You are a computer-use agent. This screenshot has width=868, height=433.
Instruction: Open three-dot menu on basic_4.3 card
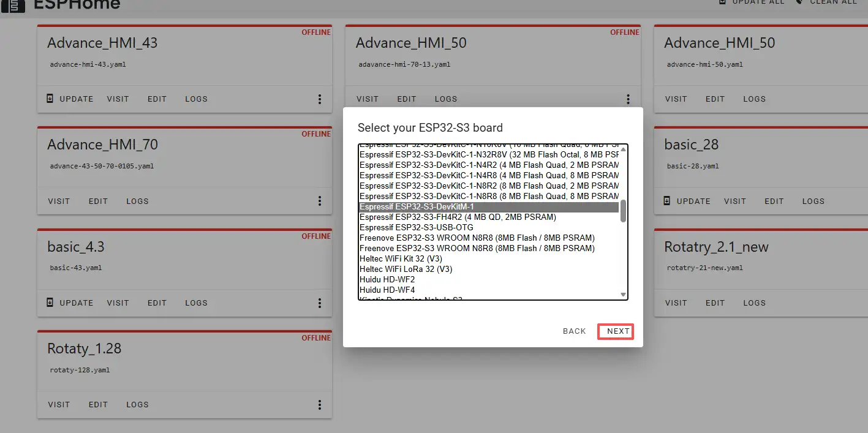pyautogui.click(x=320, y=303)
